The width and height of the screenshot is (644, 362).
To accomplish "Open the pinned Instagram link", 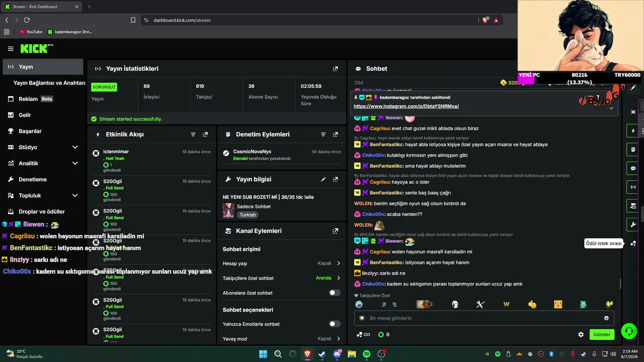I will click(406, 107).
